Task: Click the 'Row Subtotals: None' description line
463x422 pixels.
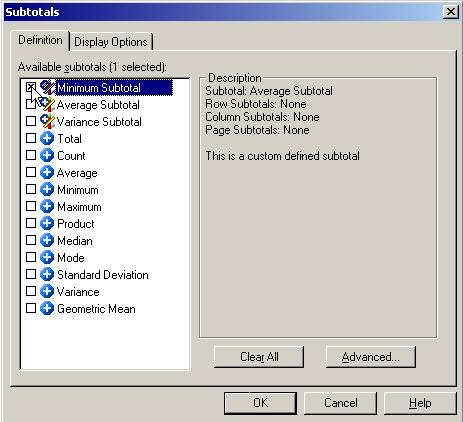Action: pos(256,104)
